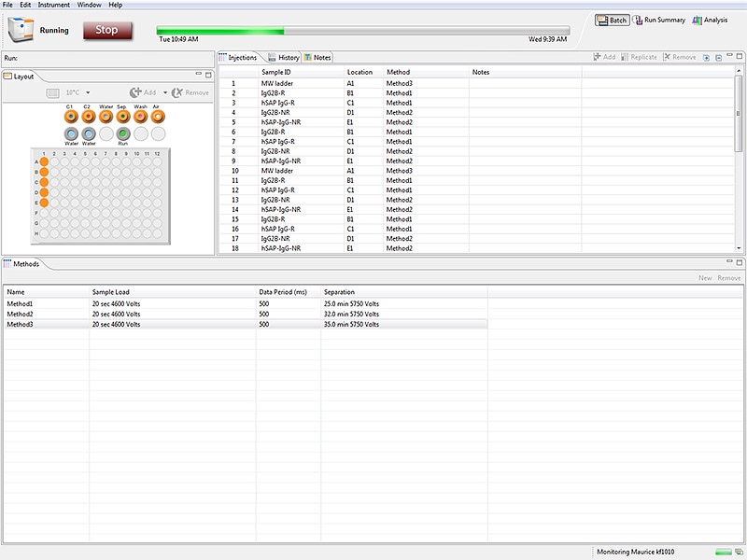Open the Analysis screen

[x=710, y=20]
